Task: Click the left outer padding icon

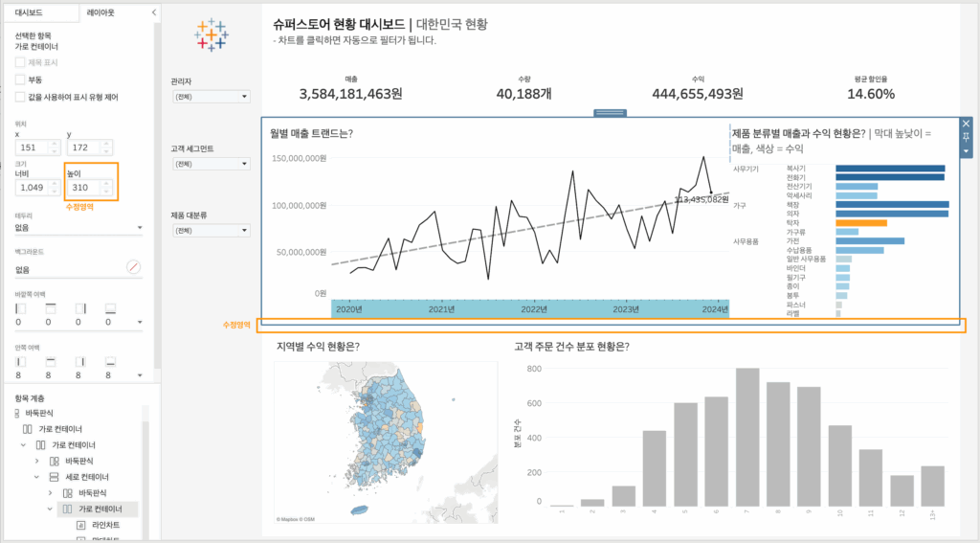Action: [20, 309]
